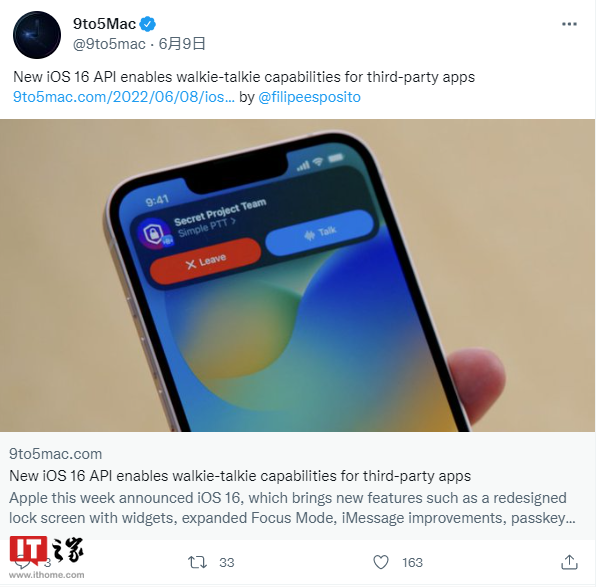
Task: Click the @9to5mac handle
Action: 109,44
